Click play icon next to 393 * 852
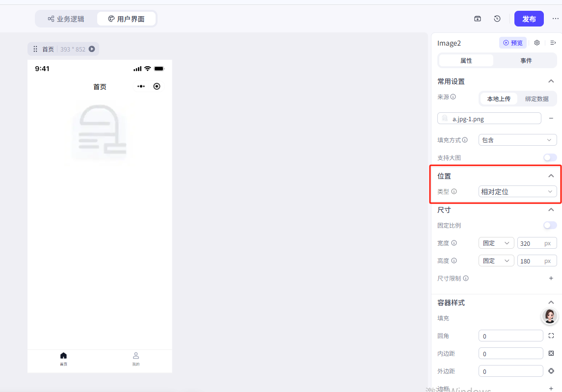This screenshot has width=562, height=392. pos(92,49)
